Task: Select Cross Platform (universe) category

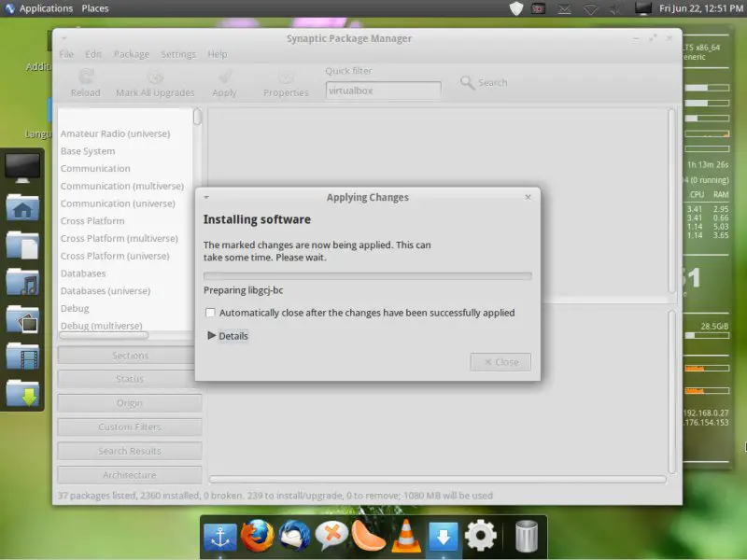Action: pos(115,256)
